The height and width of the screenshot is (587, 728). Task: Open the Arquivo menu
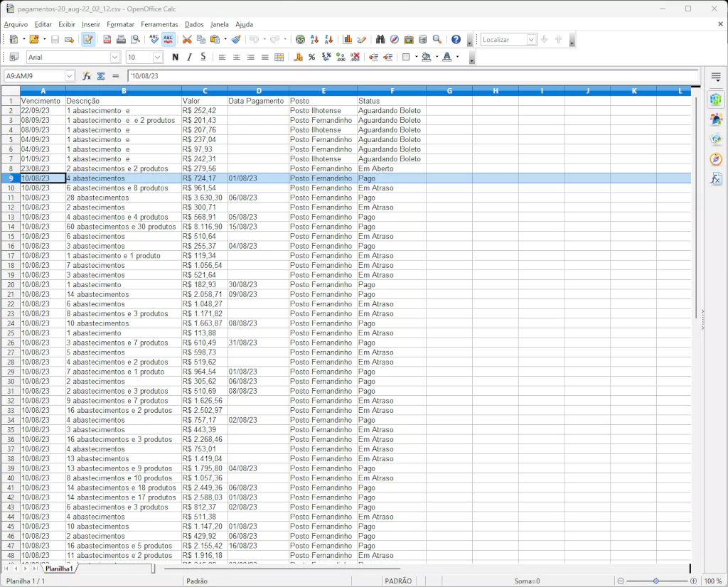point(16,25)
